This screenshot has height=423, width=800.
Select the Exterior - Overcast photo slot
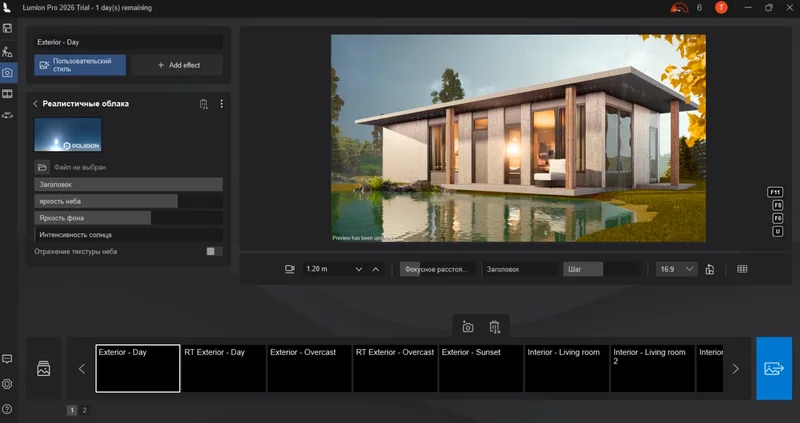point(309,368)
